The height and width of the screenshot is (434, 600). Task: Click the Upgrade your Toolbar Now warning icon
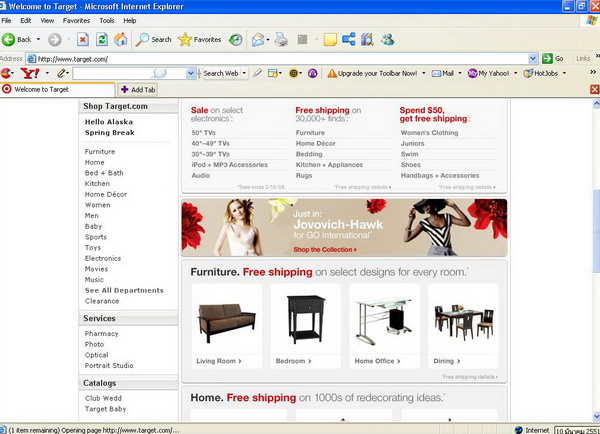pyautogui.click(x=332, y=73)
